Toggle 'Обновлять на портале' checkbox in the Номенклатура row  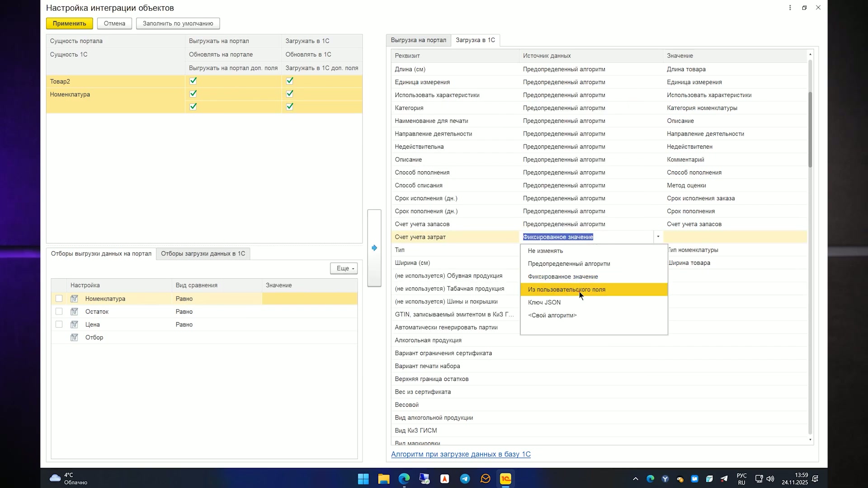click(x=193, y=94)
